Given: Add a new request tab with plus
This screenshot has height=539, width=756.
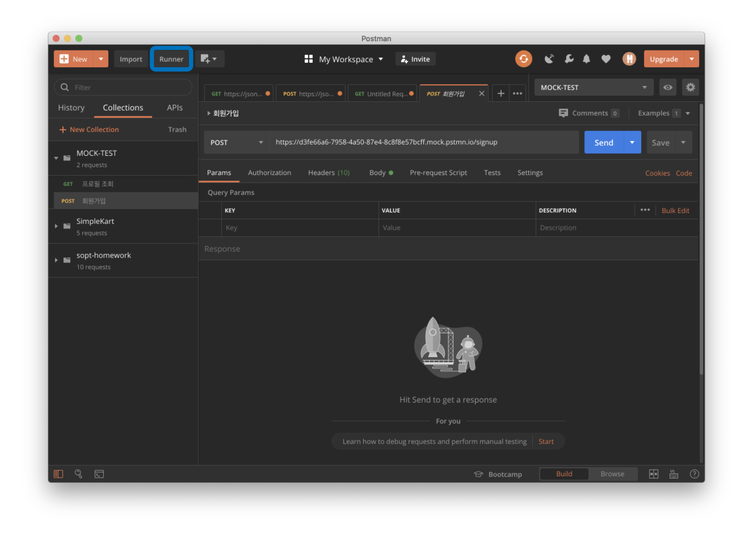Looking at the screenshot, I should 501,93.
